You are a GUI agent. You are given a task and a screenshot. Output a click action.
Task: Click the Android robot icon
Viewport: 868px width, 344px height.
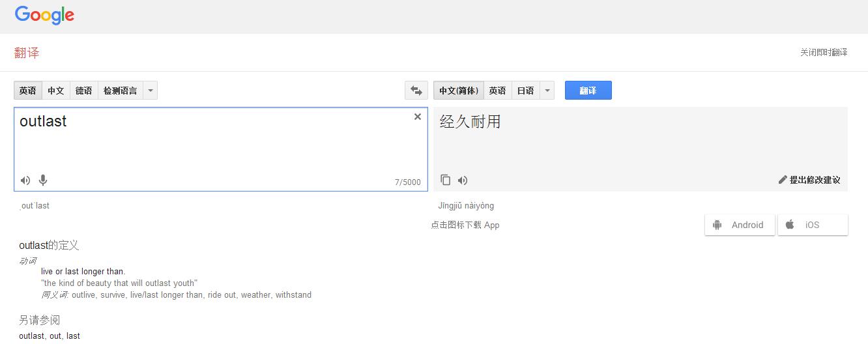pos(717,225)
